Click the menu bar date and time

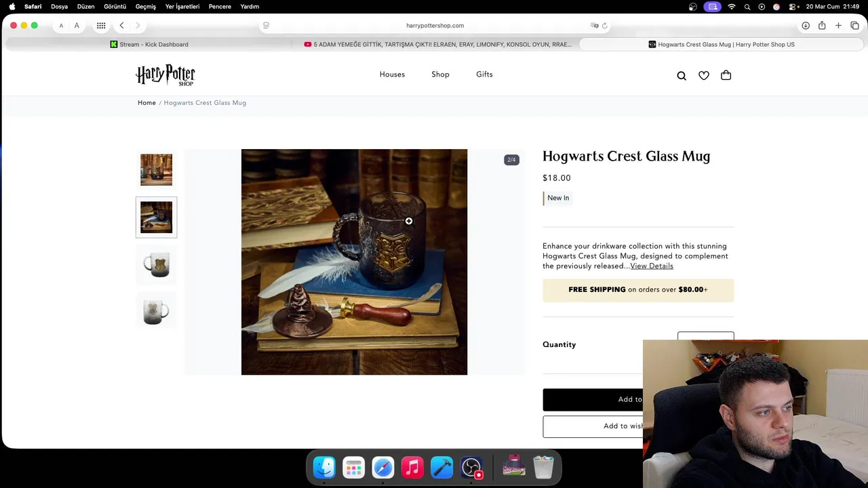click(x=833, y=7)
